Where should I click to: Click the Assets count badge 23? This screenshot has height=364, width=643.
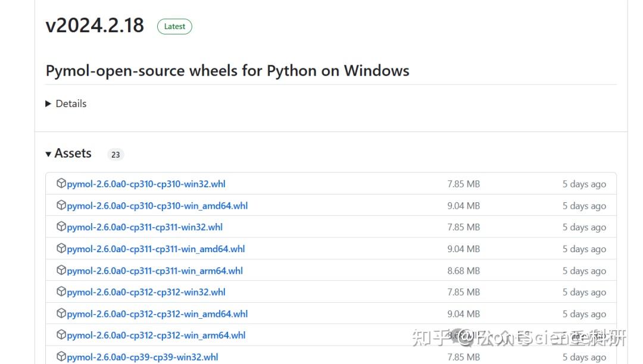pos(116,155)
